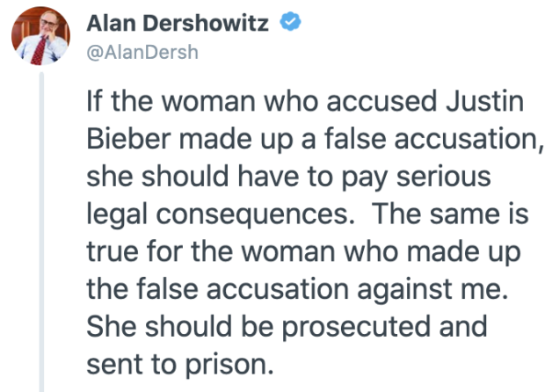
Task: Click "The same is" in the tweet
Action: coord(451,214)
